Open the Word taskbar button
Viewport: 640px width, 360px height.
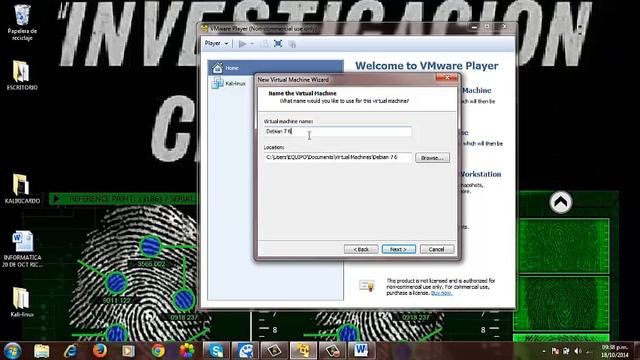tap(361, 351)
